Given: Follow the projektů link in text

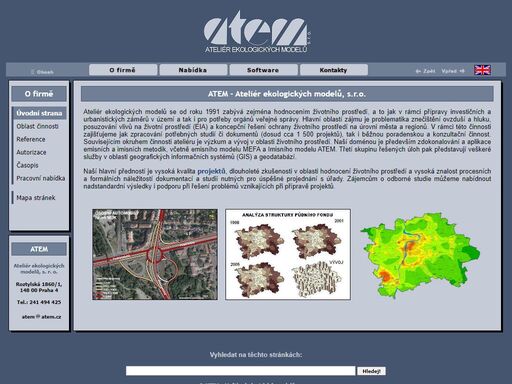Looking at the screenshot, I should coord(211,171).
